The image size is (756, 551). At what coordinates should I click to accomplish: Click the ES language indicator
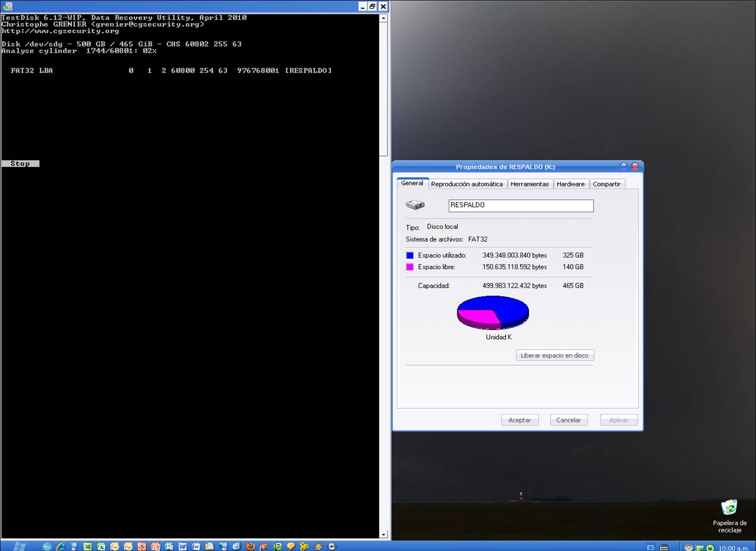pyautogui.click(x=650, y=547)
